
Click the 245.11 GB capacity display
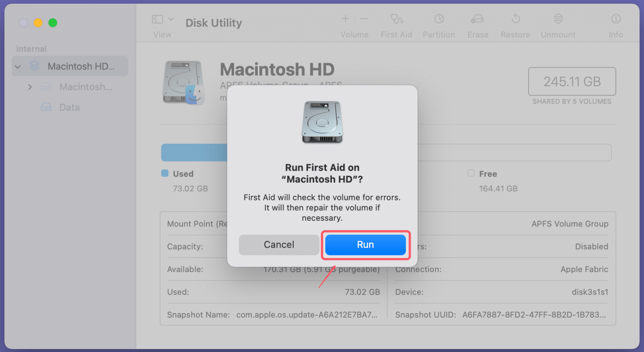pos(572,81)
